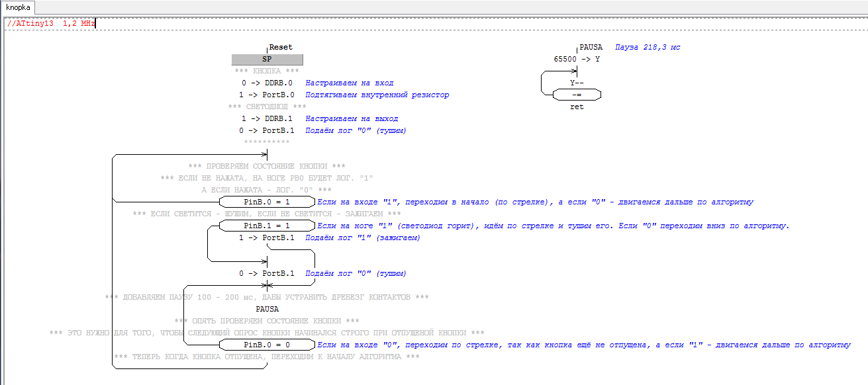Switch to the knopka tab

pyautogui.click(x=18, y=7)
